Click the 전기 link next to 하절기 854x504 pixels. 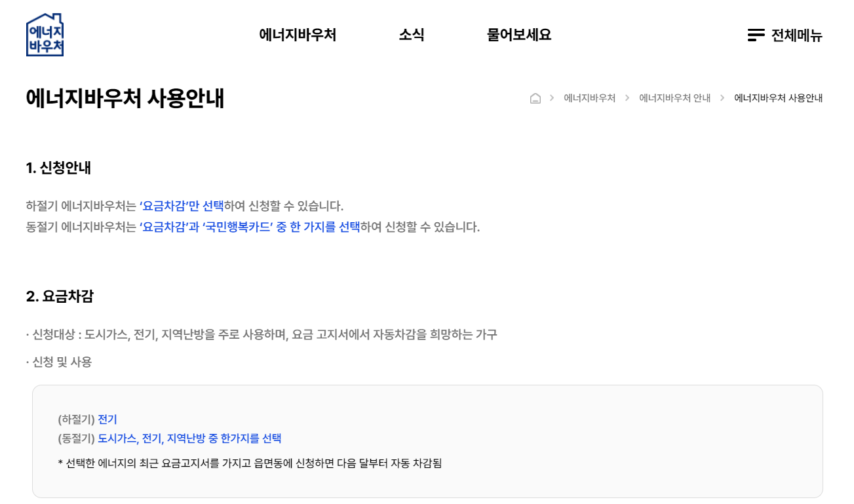107,419
